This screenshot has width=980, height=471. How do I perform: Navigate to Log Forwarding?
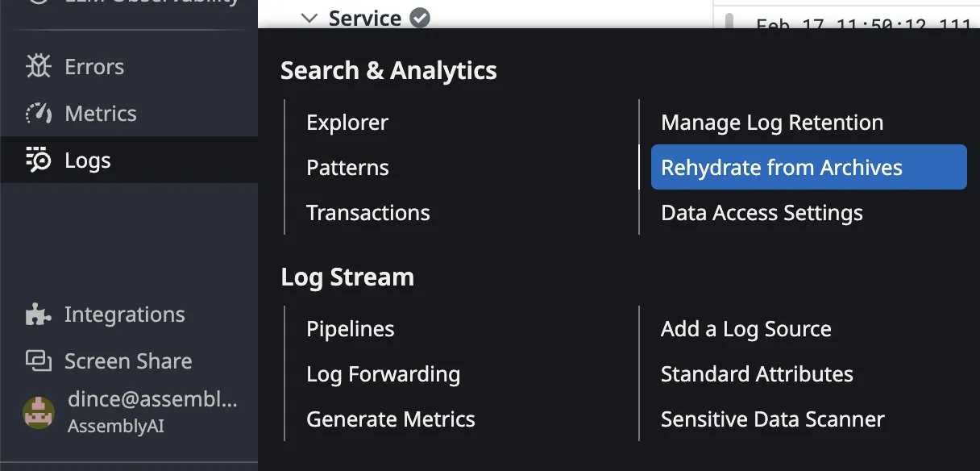click(x=384, y=374)
